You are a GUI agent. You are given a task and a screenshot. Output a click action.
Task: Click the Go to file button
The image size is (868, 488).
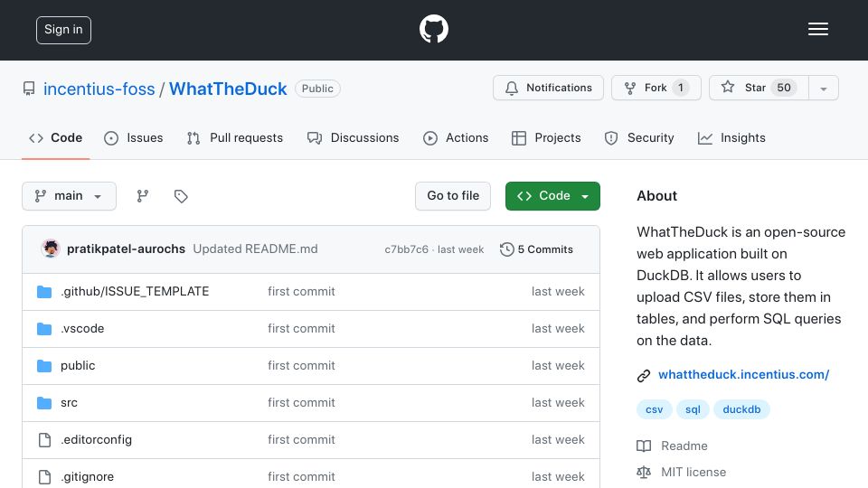click(453, 196)
